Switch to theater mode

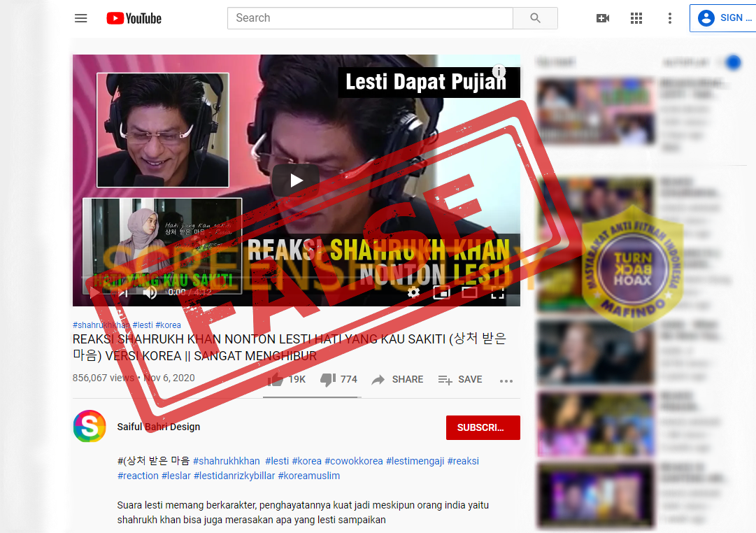pos(469,292)
